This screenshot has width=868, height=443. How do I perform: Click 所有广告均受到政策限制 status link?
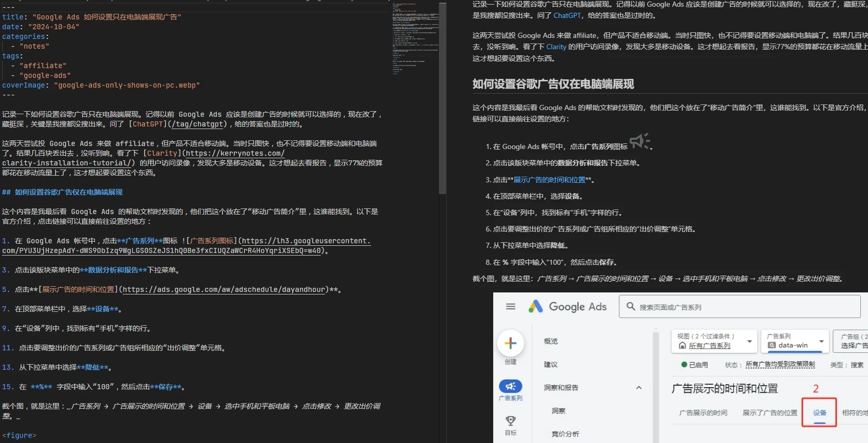pos(780,365)
